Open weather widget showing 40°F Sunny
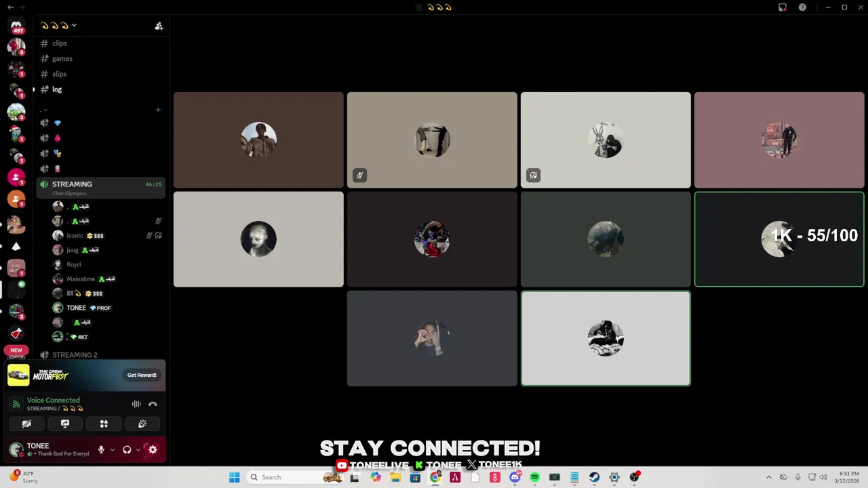 pyautogui.click(x=22, y=477)
